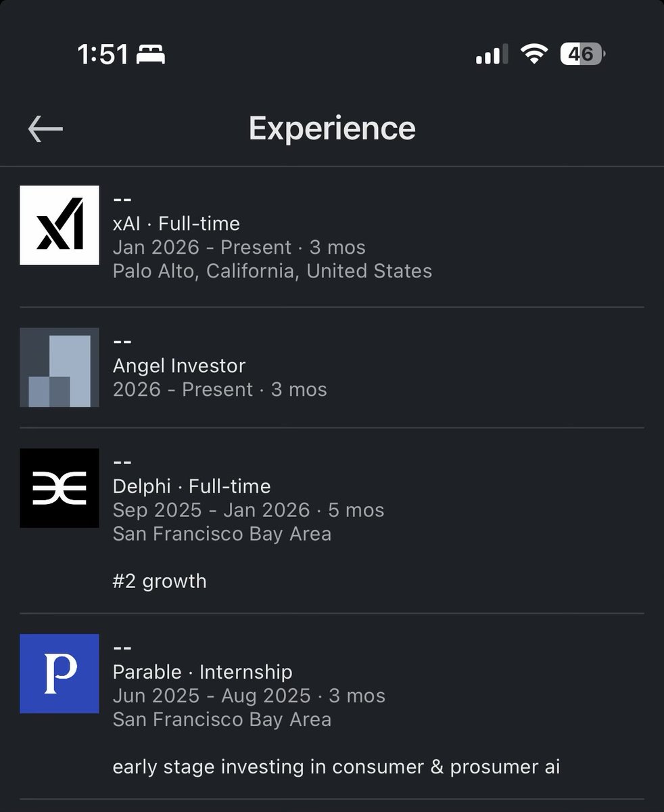Select the Parable · Internship entry
This screenshot has height=812, width=664.
[x=203, y=672]
